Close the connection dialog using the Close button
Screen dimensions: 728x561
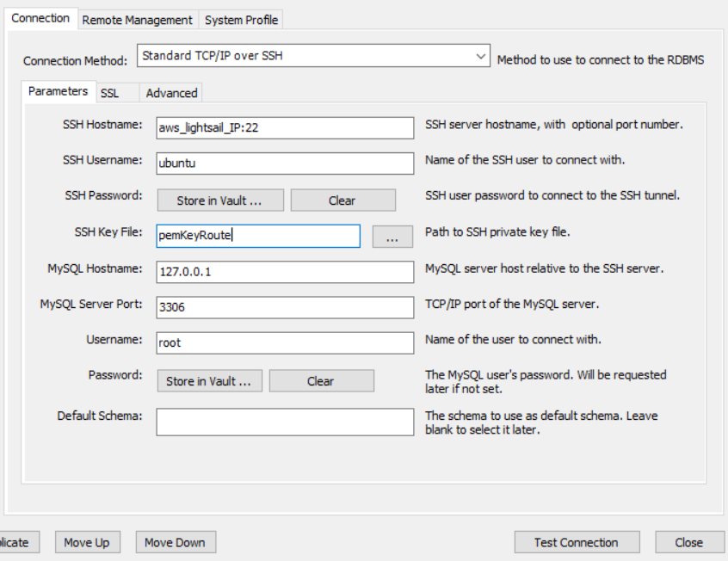coord(689,542)
